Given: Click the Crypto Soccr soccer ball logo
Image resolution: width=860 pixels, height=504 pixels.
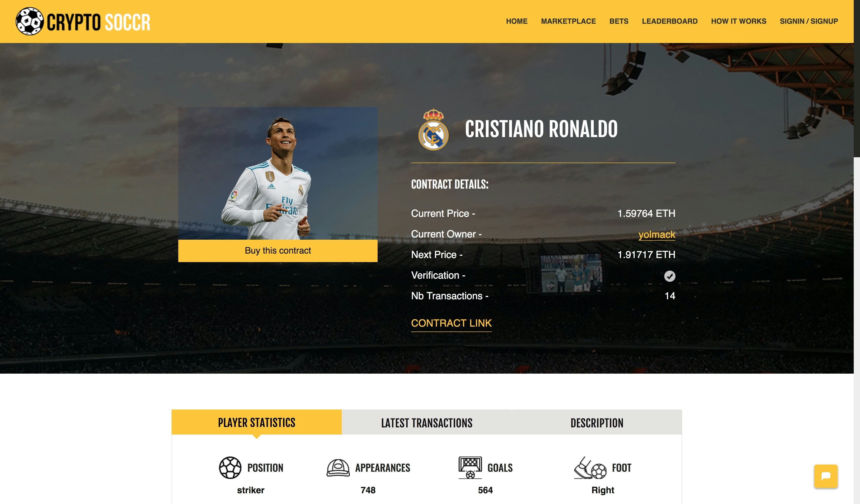Looking at the screenshot, I should (x=30, y=21).
